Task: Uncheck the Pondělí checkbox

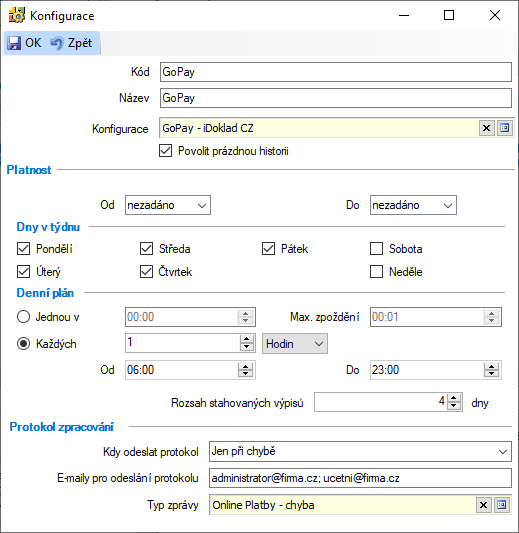Action: pyautogui.click(x=23, y=248)
